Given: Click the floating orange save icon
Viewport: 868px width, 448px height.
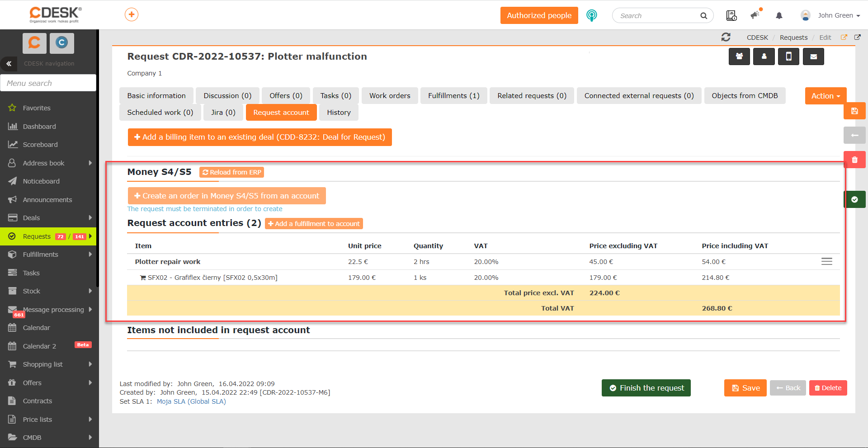Looking at the screenshot, I should click(x=854, y=111).
